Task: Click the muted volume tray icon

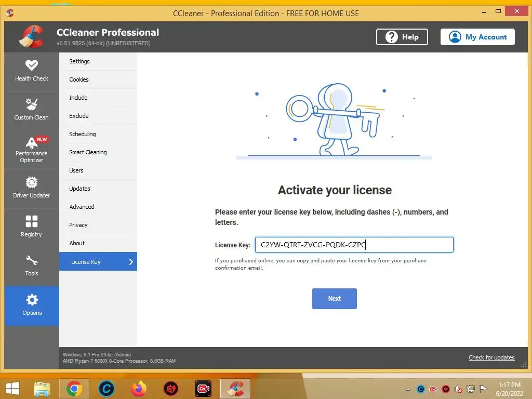Action: coord(458,389)
